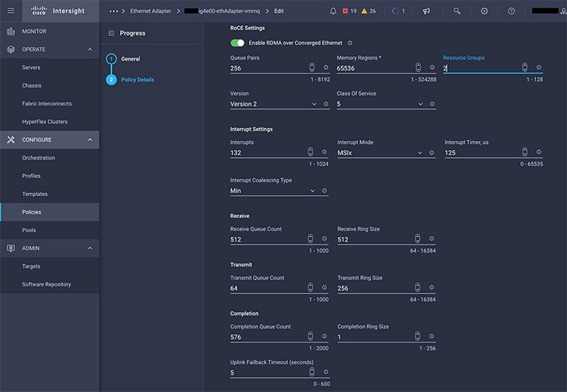Open the search magnifier
This screenshot has height=392, width=567.
(457, 11)
